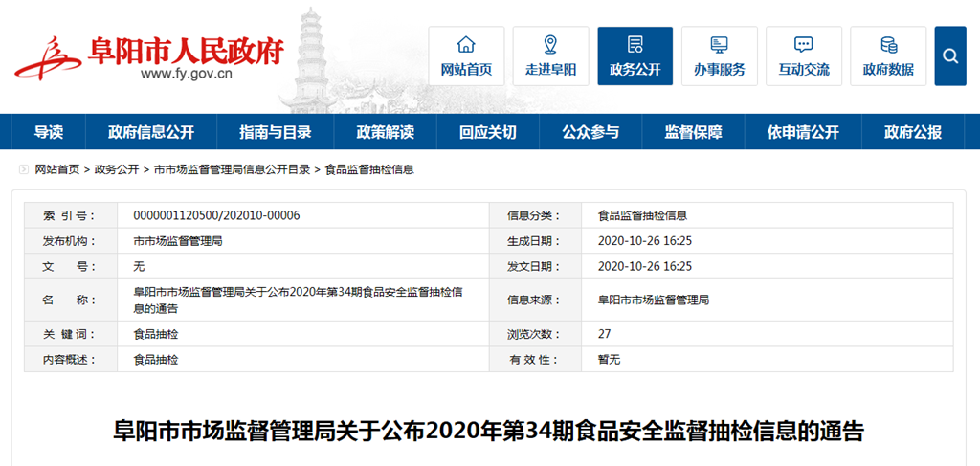Click the 信息来源 label cell
The height and width of the screenshot is (466, 980).
coord(535,300)
